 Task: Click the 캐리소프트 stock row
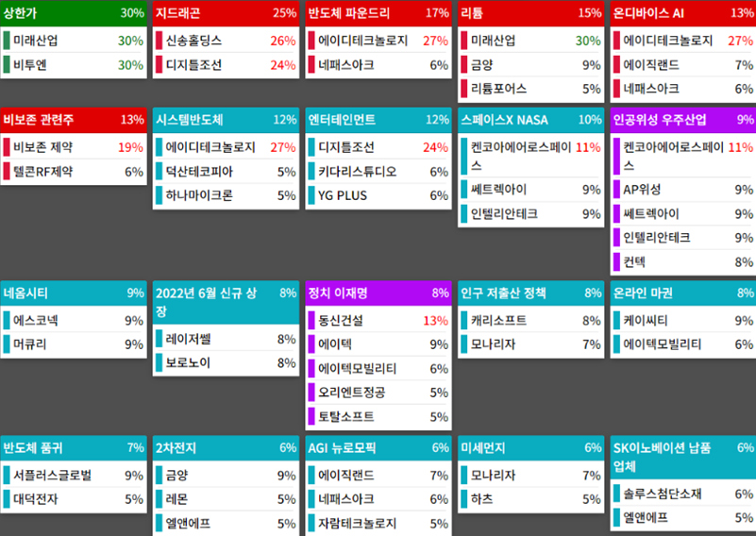[x=530, y=320]
